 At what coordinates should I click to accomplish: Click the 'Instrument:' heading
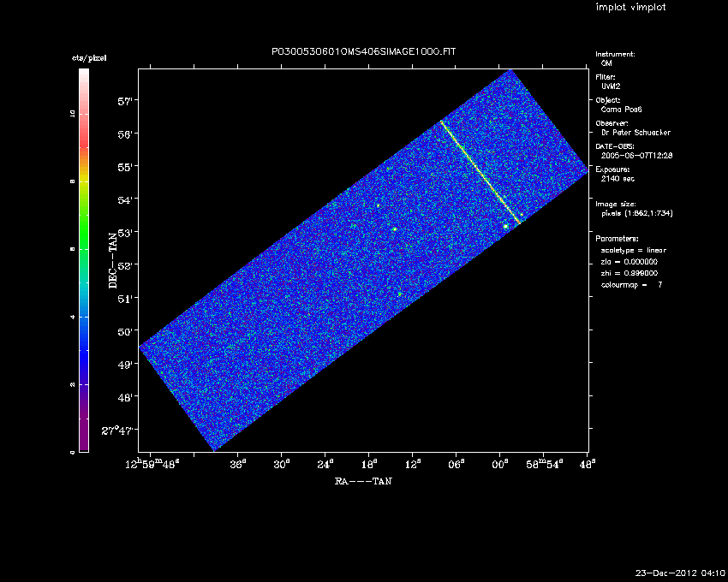click(615, 54)
